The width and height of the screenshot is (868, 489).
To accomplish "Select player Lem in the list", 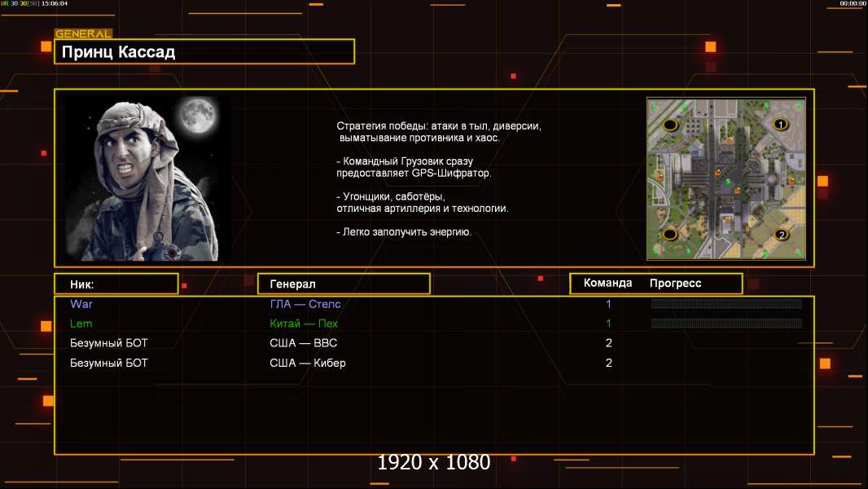I will pyautogui.click(x=81, y=324).
